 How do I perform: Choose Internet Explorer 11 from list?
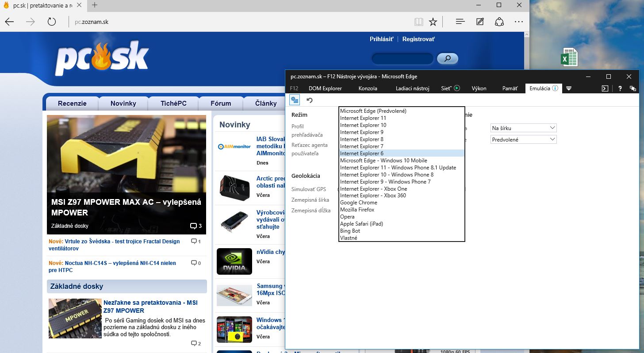402,118
